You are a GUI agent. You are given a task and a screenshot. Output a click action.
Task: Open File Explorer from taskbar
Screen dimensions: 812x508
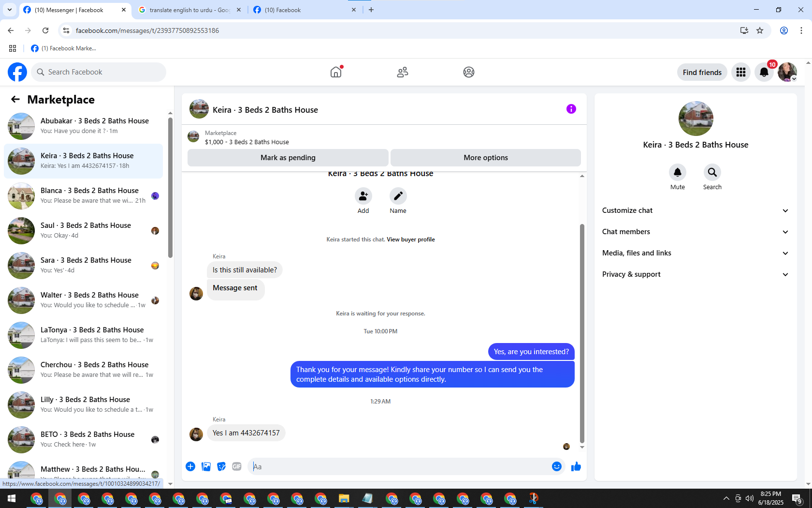point(344,498)
